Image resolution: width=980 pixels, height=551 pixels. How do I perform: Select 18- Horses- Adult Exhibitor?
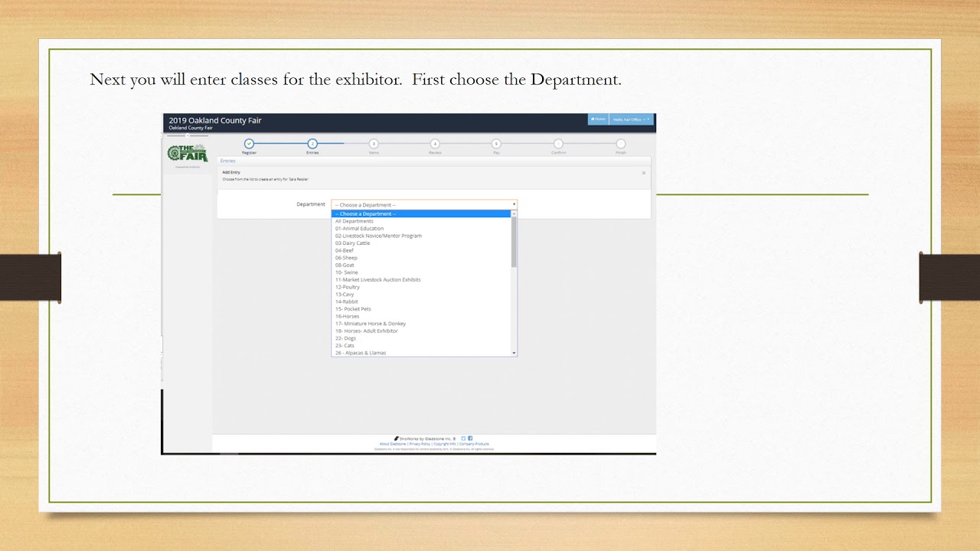coord(421,331)
